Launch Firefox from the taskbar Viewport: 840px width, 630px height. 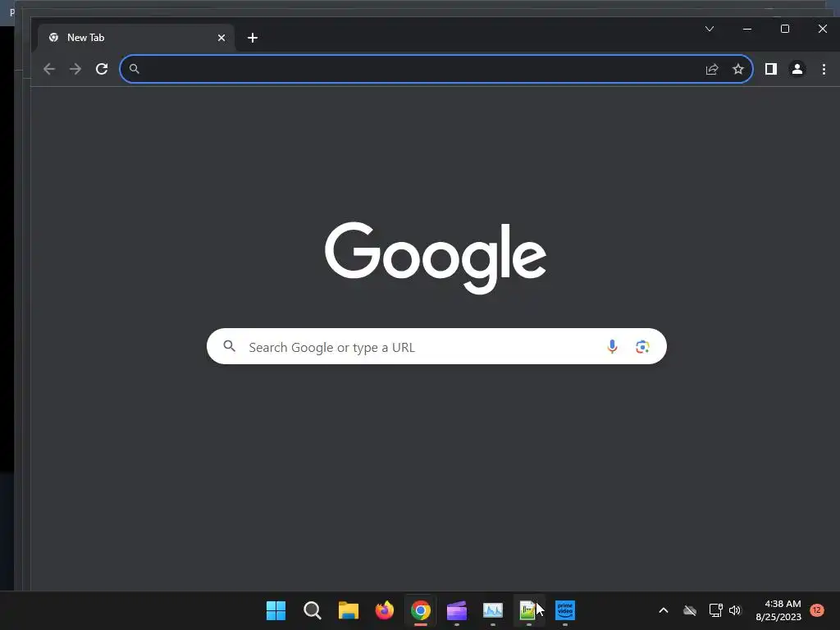(x=385, y=610)
